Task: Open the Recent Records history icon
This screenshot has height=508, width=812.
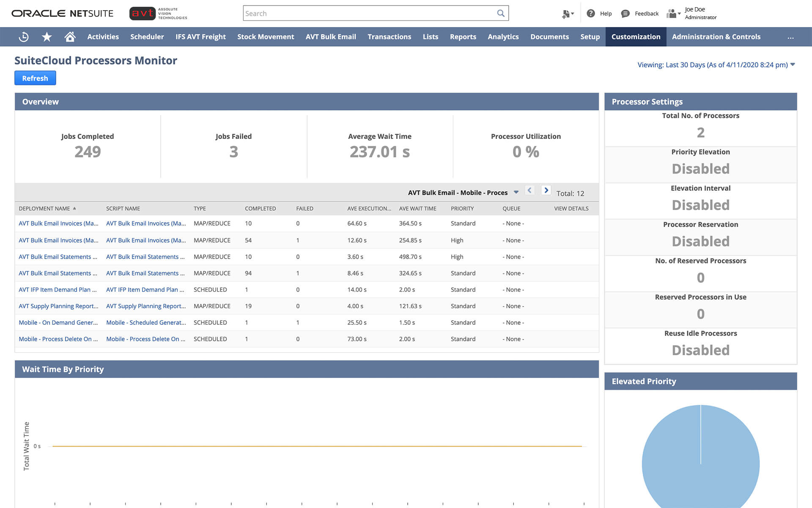Action: tap(24, 37)
